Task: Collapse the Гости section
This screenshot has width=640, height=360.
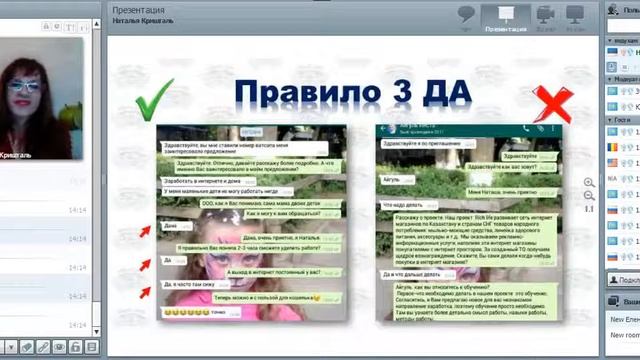Action: (622, 120)
